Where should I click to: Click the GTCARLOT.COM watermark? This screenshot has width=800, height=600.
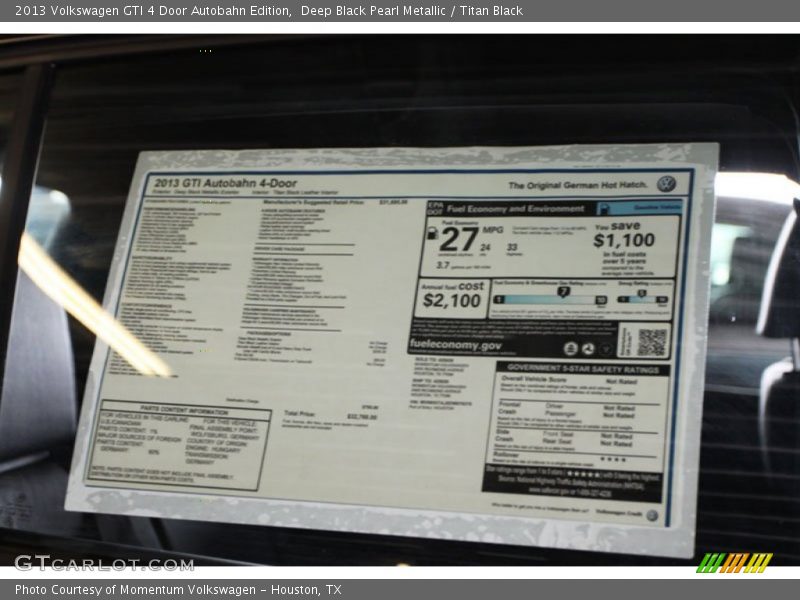point(103,563)
